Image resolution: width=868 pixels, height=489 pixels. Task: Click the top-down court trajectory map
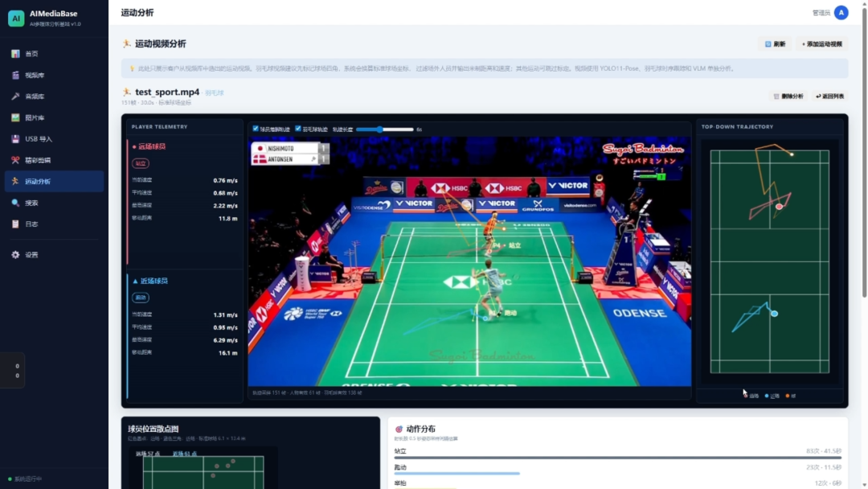pyautogui.click(x=769, y=261)
